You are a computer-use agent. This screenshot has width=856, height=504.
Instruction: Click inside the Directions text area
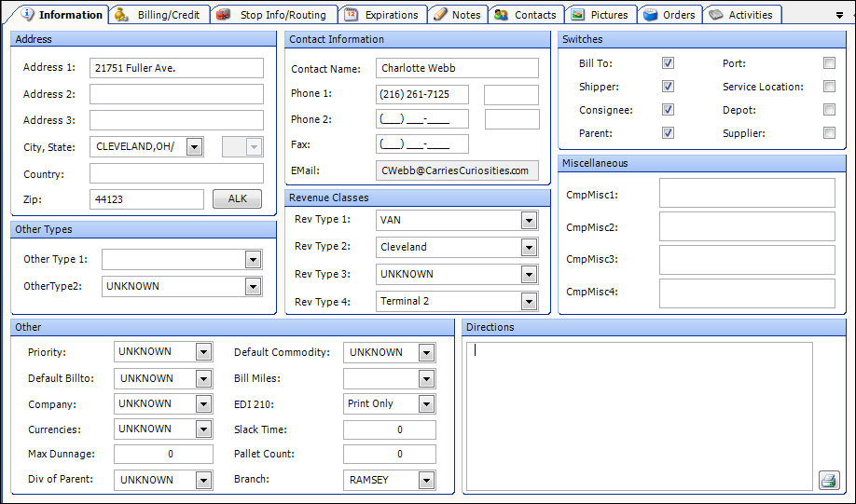[639, 415]
